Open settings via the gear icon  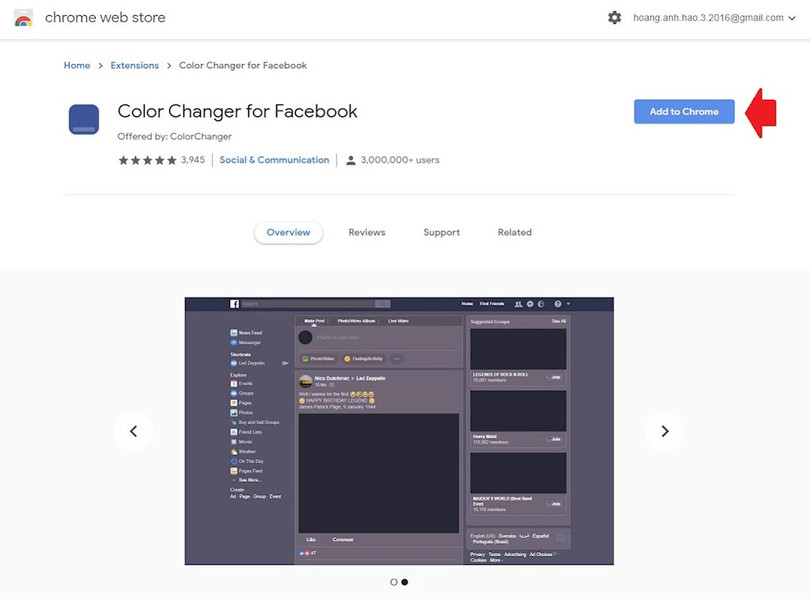point(615,18)
